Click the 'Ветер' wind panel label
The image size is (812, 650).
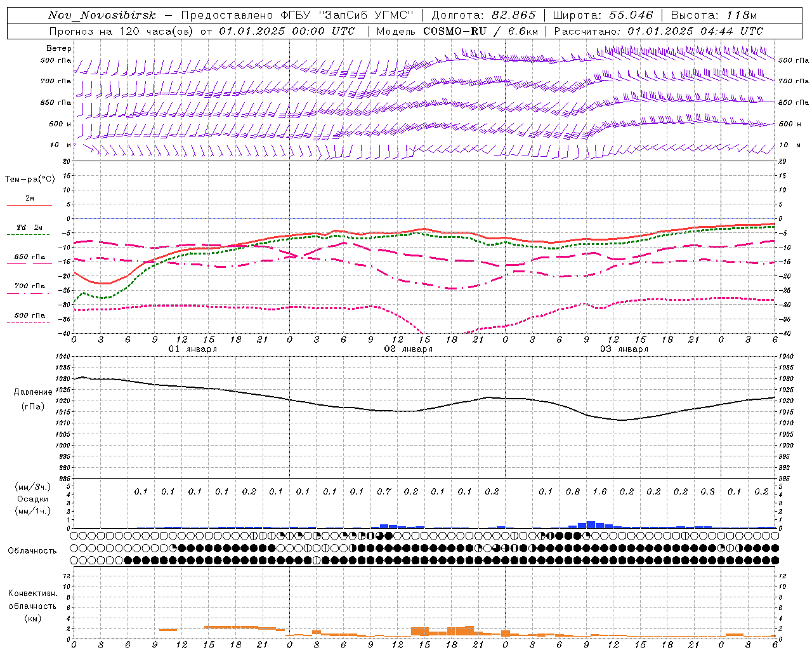click(59, 48)
